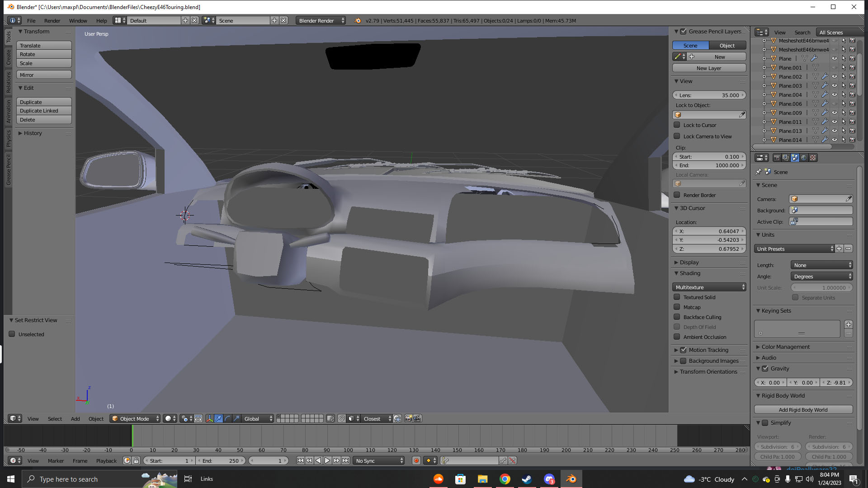Click the OpenGL render image camera icon
The image size is (868, 488).
(408, 419)
